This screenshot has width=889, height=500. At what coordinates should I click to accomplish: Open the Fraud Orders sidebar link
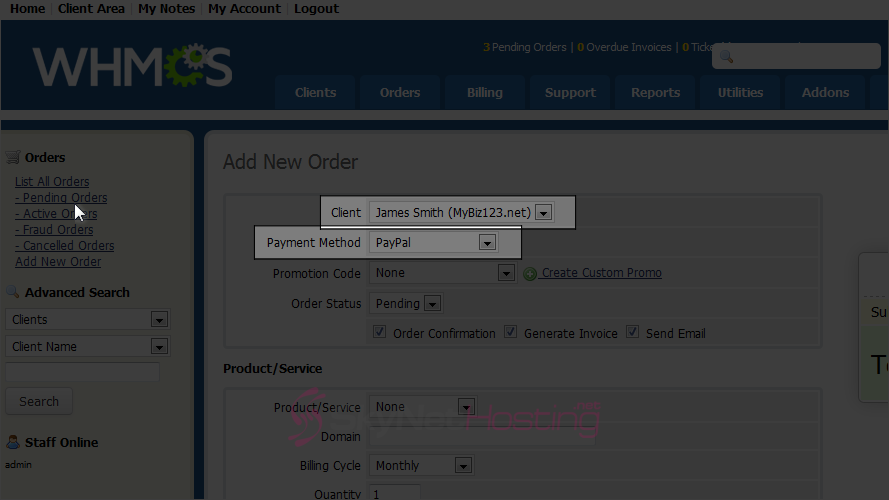54,230
